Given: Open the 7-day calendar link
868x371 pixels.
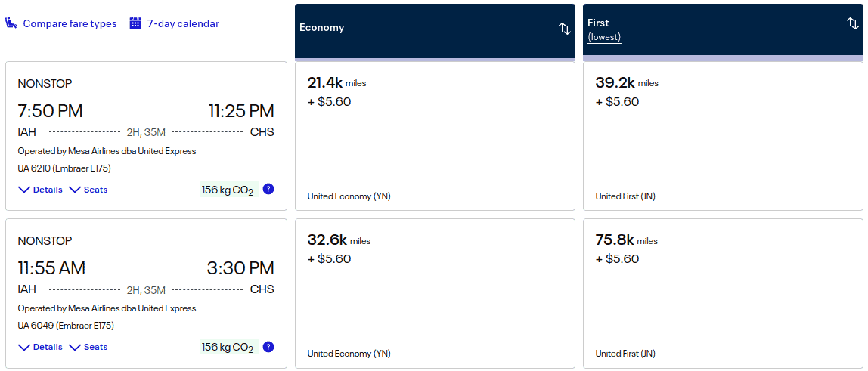Looking at the screenshot, I should pyautogui.click(x=183, y=23).
